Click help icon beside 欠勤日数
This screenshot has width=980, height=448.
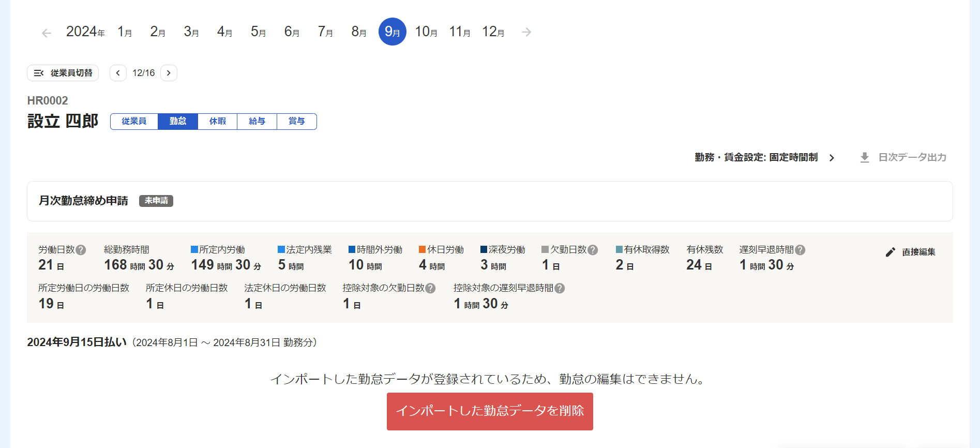click(593, 250)
